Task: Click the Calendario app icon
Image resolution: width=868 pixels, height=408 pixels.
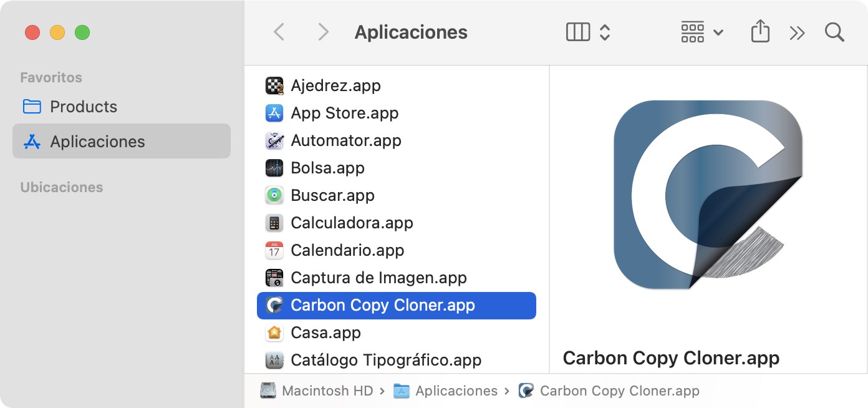Action: (x=274, y=250)
